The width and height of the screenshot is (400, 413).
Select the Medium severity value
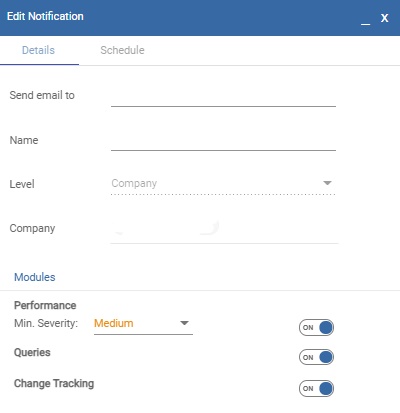pyautogui.click(x=114, y=323)
